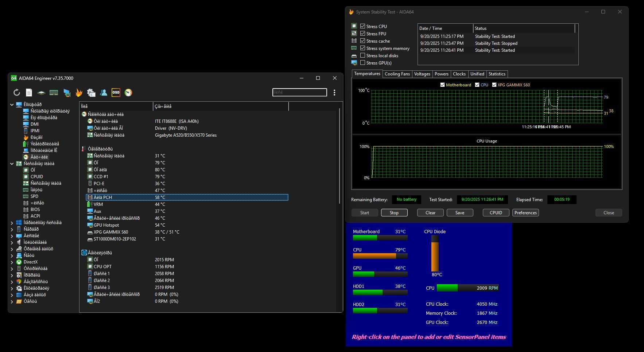Launch stability test via flame toolbar icon
The width and height of the screenshot is (644, 352).
79,93
